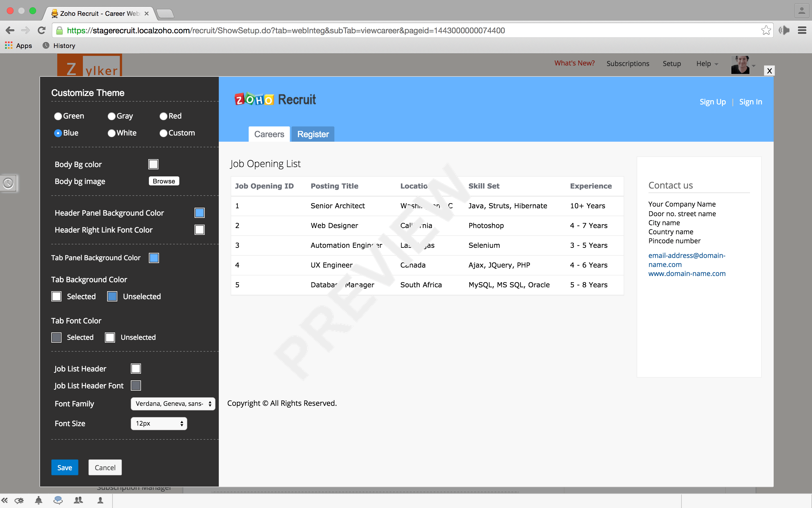This screenshot has width=812, height=508.
Task: Click the browser back arrow
Action: coord(10,30)
